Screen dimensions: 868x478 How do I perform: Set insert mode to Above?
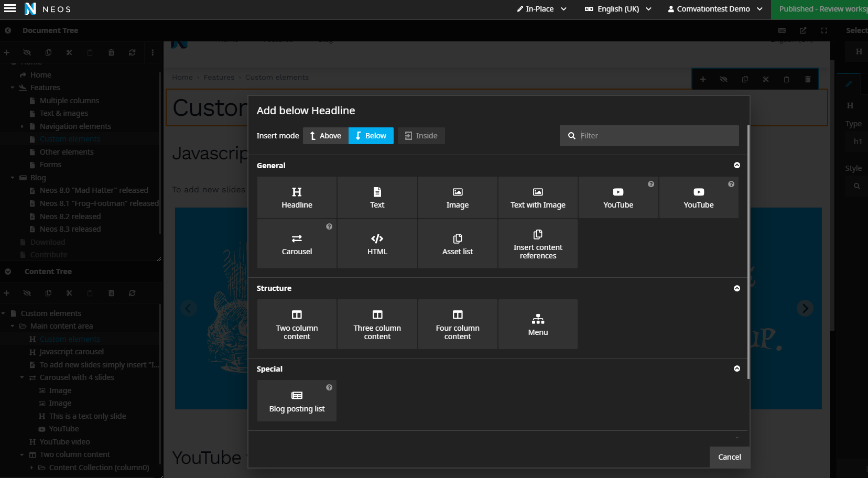pos(325,136)
